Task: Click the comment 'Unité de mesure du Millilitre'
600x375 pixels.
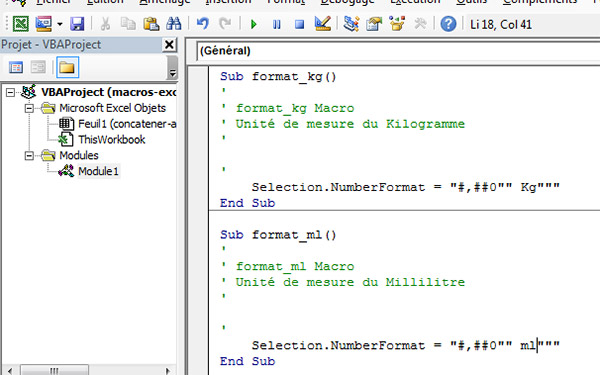Action: pos(350,282)
